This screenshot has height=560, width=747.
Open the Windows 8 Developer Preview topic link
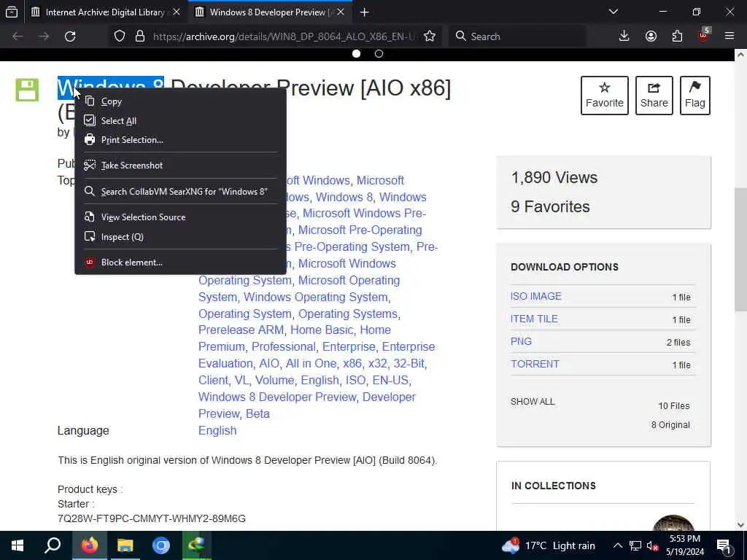277,397
